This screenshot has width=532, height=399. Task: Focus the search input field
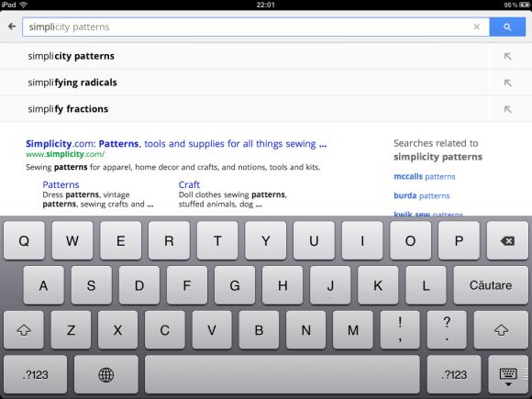coord(249,27)
